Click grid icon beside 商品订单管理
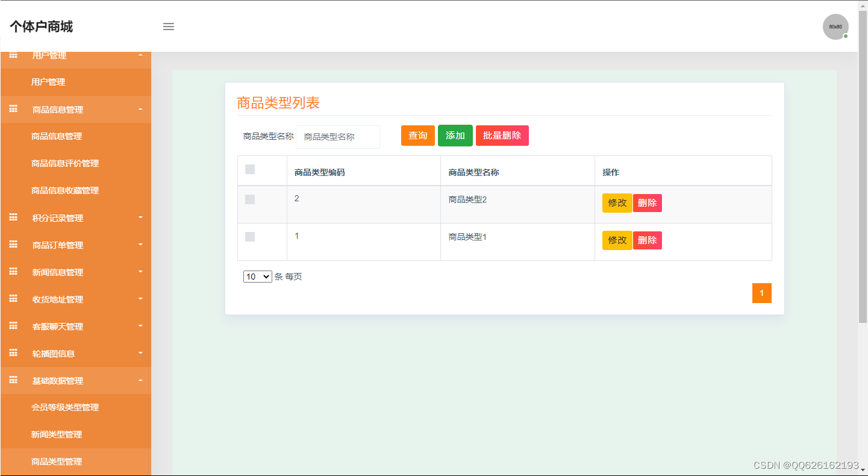Screen dimensions: 868x476 point(13,245)
